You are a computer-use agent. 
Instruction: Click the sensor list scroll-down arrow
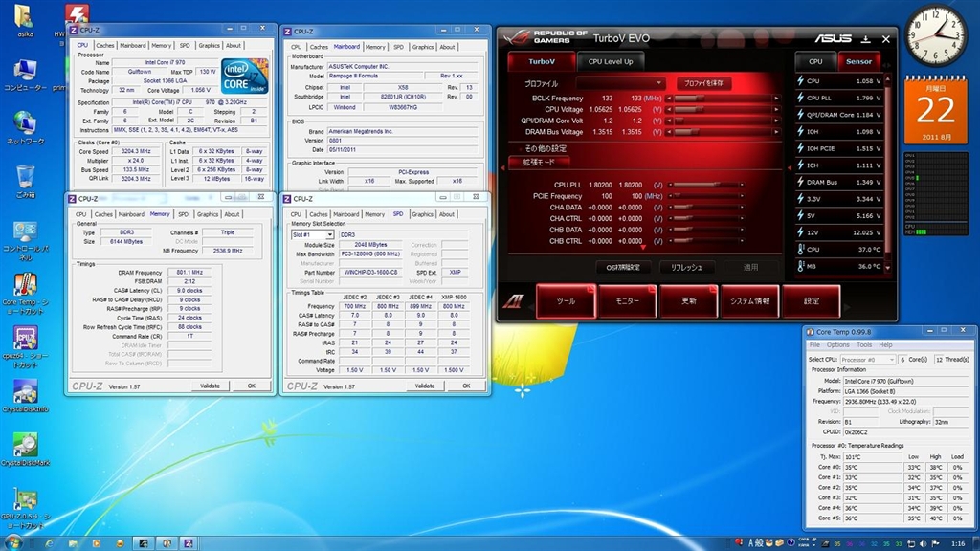(x=887, y=268)
